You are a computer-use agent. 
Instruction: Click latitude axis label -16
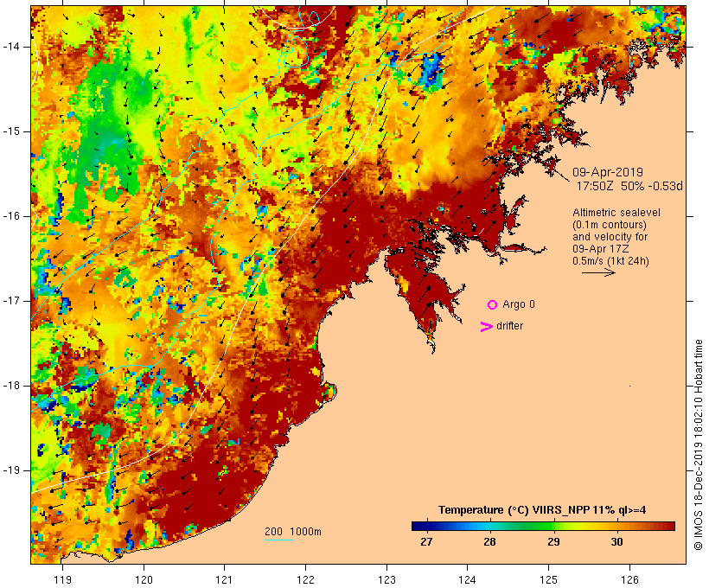click(x=11, y=216)
